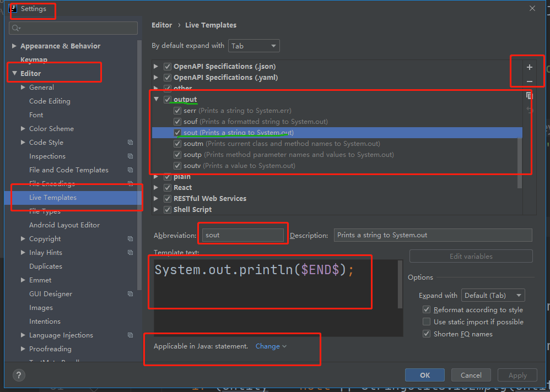Screen dimensions: 550x392
Task: Click the Editor breadcrumb link
Action: coord(161,25)
